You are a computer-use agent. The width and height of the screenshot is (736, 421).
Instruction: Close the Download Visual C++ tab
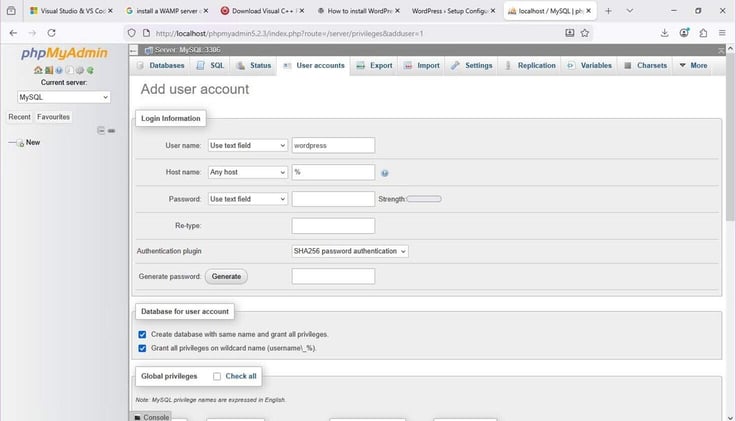point(302,10)
